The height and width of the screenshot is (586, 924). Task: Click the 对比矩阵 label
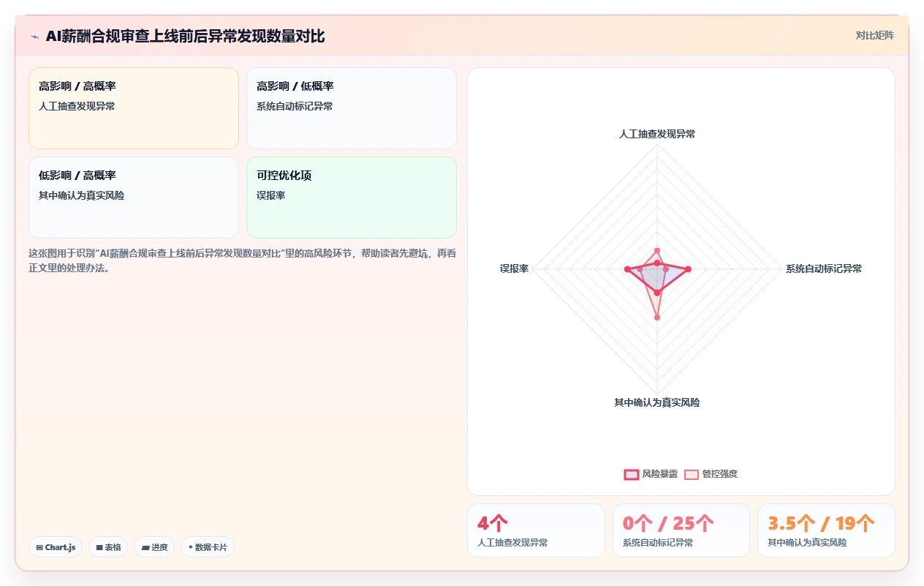pos(875,35)
